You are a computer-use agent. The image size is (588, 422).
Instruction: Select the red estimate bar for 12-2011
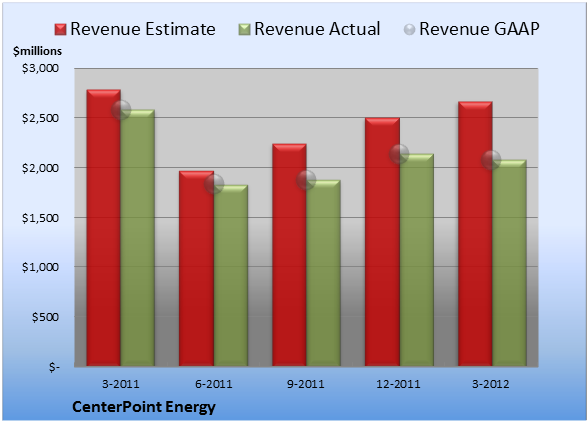(x=382, y=242)
